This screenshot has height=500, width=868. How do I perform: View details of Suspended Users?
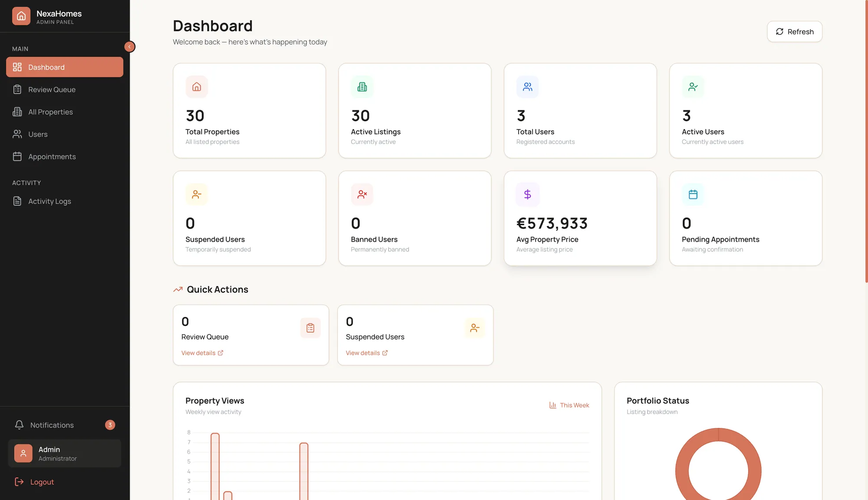click(367, 353)
